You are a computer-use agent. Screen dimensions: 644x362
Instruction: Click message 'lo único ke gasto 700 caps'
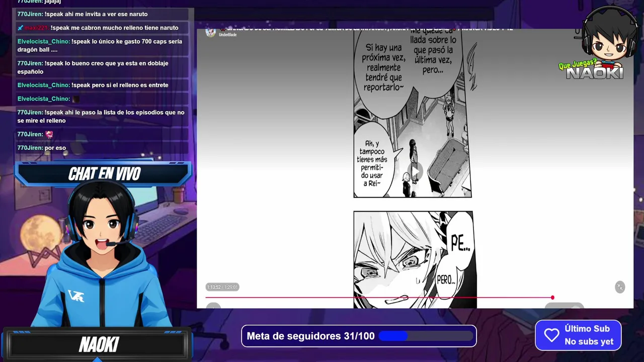(x=100, y=45)
